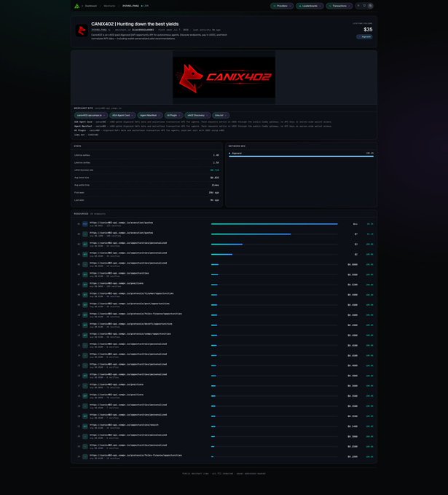Image resolution: width=448 pixels, height=495 pixels.
Task: Click the First seen stat row
Action: click(146, 193)
